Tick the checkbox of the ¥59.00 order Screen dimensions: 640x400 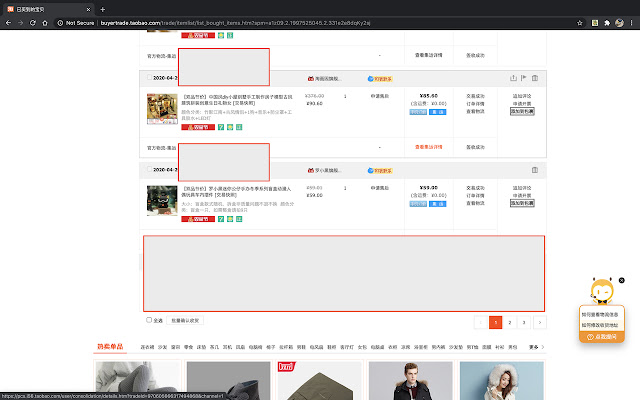[x=149, y=169]
